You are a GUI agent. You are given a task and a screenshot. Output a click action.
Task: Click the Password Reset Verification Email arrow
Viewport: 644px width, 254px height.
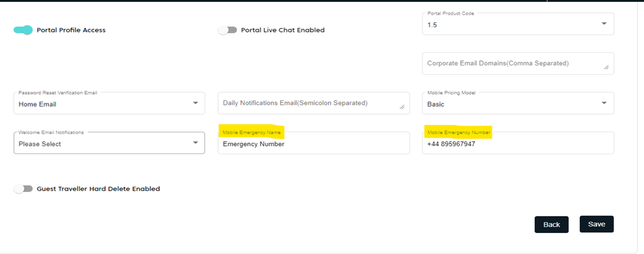[x=195, y=104]
